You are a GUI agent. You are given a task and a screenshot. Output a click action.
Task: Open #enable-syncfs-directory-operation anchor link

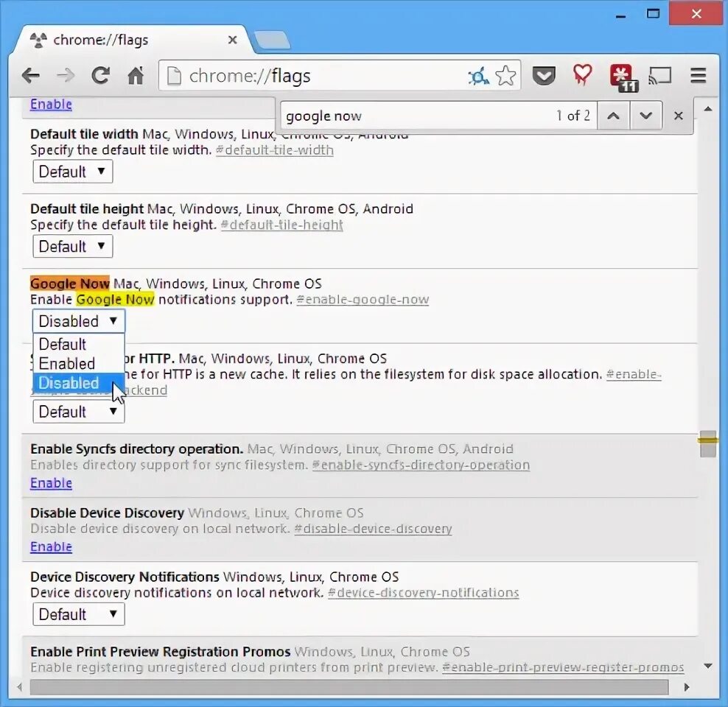click(421, 465)
